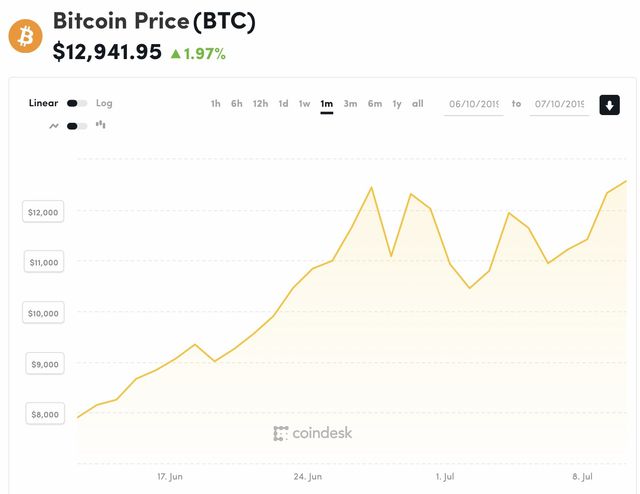Click the Bitcoin logo icon

25,36
